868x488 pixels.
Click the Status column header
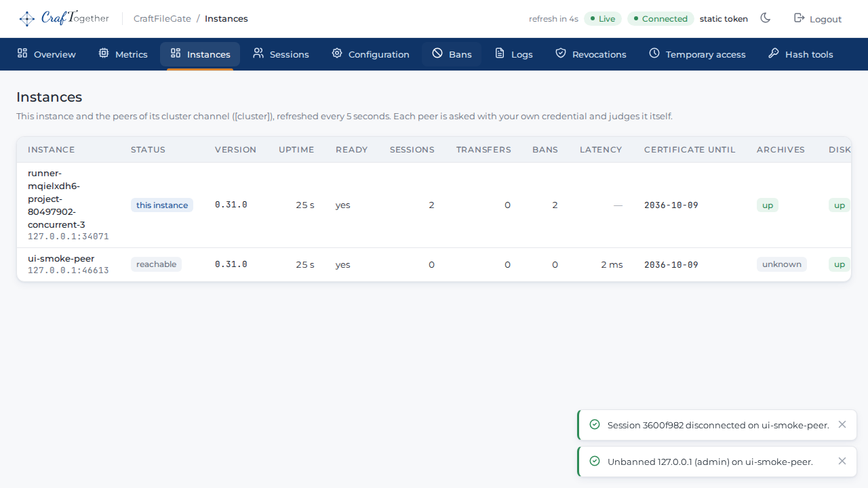coord(148,150)
